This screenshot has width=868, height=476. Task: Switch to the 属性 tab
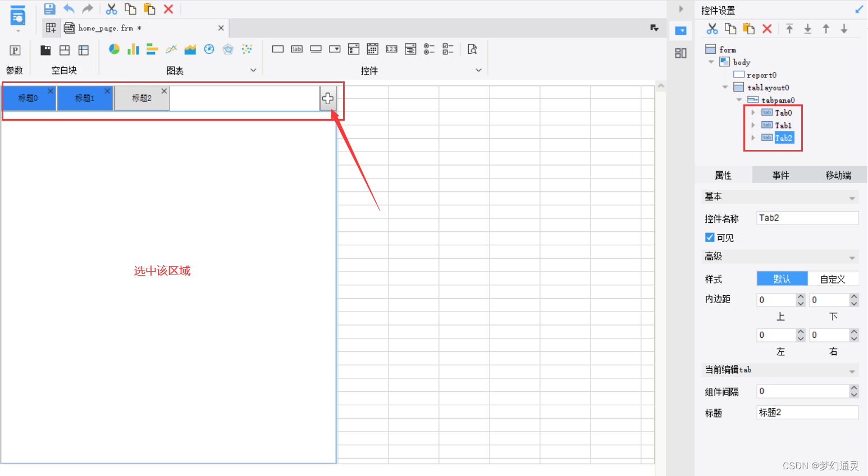[723, 175]
